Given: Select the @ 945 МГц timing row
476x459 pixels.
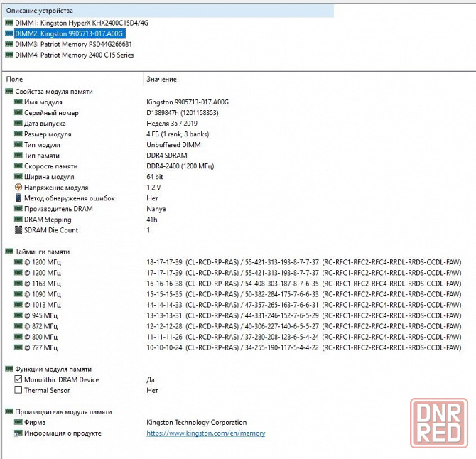Looking at the screenshot, I should pyautogui.click(x=238, y=315).
